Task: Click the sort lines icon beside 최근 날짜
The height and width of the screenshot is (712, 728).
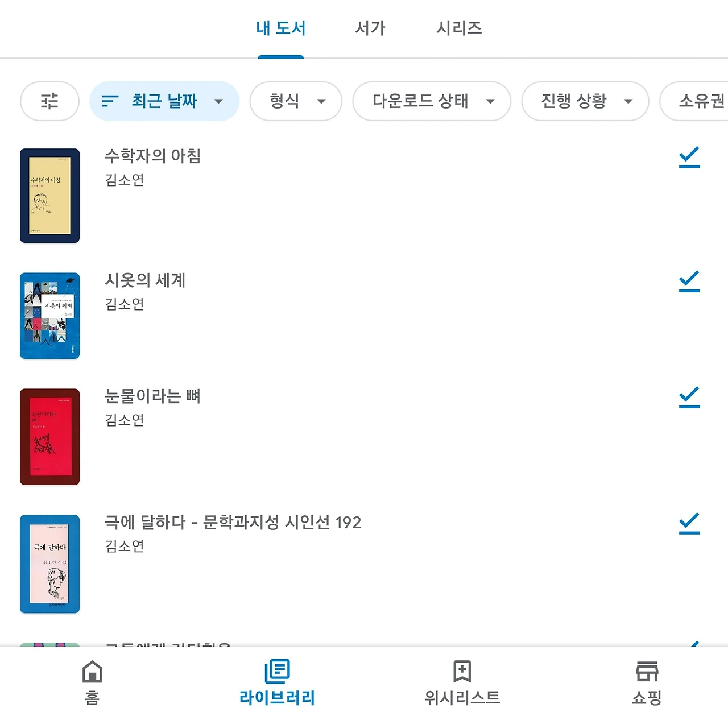Action: 110,101
